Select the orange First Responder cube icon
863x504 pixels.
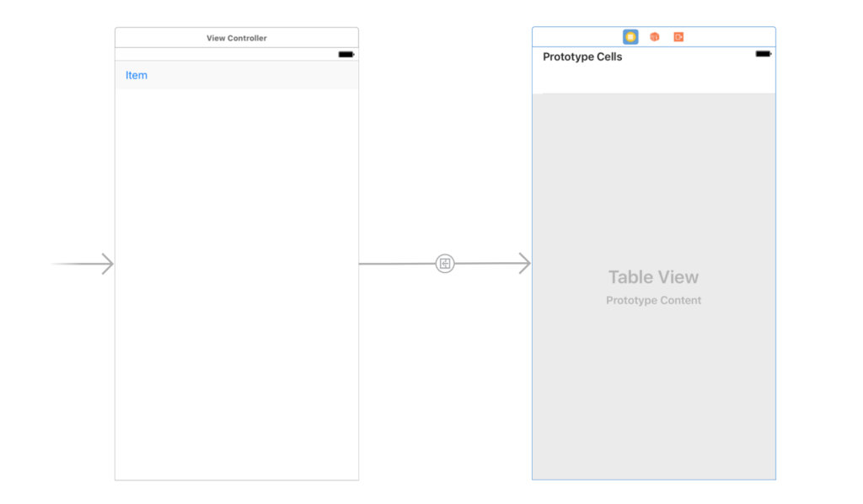[x=654, y=37]
